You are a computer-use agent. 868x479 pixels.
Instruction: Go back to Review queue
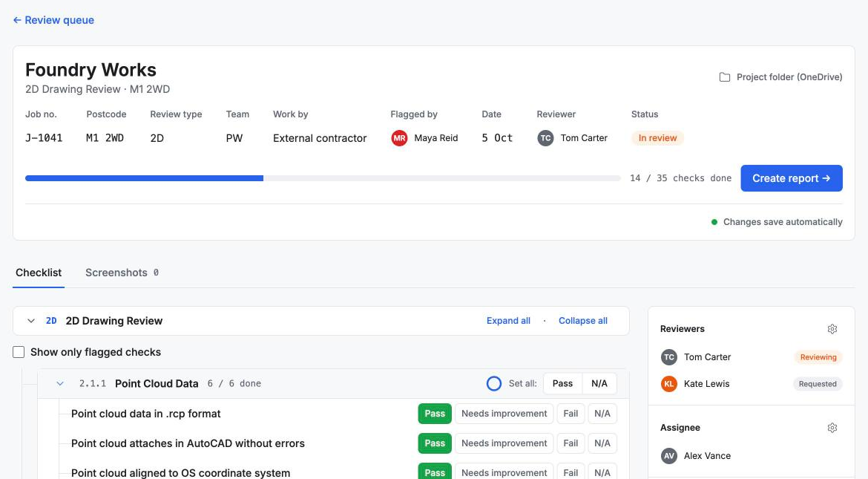53,20
